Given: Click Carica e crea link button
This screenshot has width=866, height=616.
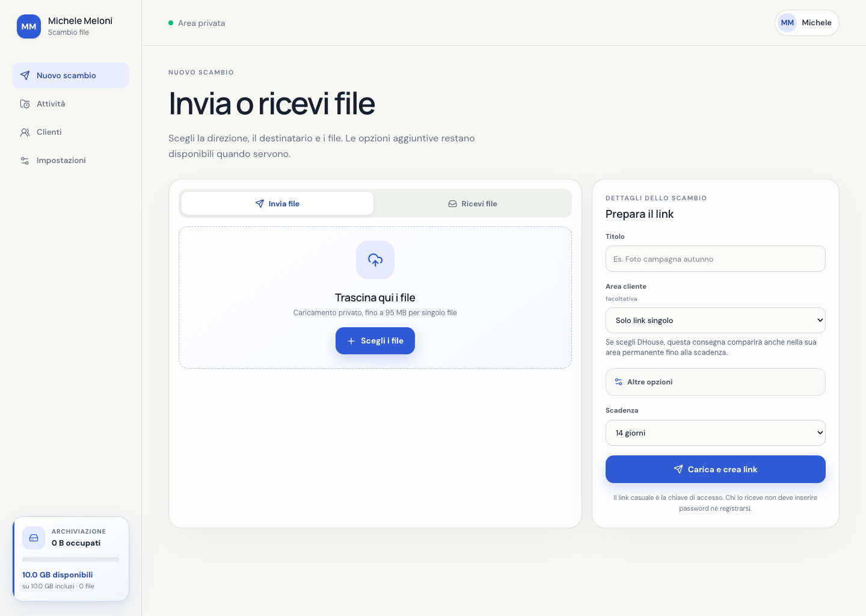Looking at the screenshot, I should tap(716, 469).
